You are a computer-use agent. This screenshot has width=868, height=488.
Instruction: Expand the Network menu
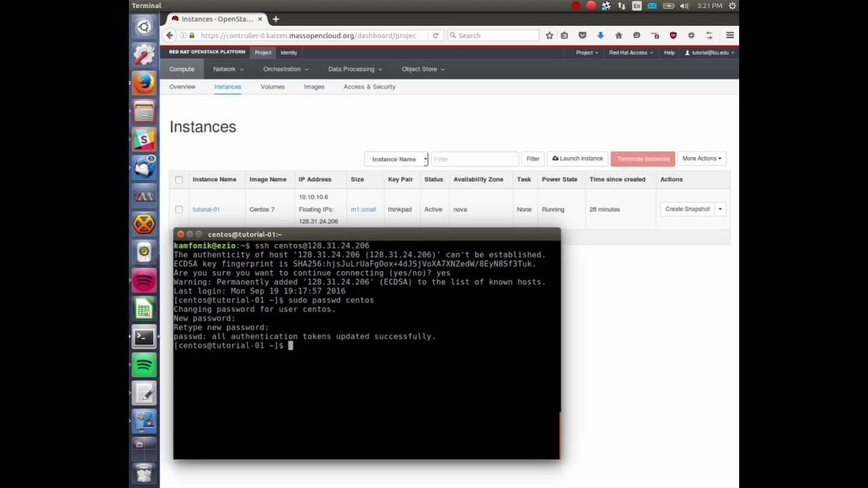[227, 69]
